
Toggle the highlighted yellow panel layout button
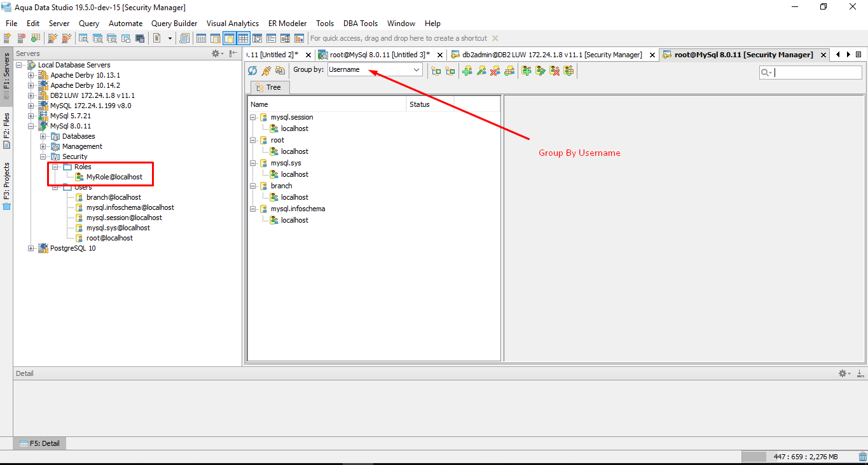(x=229, y=38)
